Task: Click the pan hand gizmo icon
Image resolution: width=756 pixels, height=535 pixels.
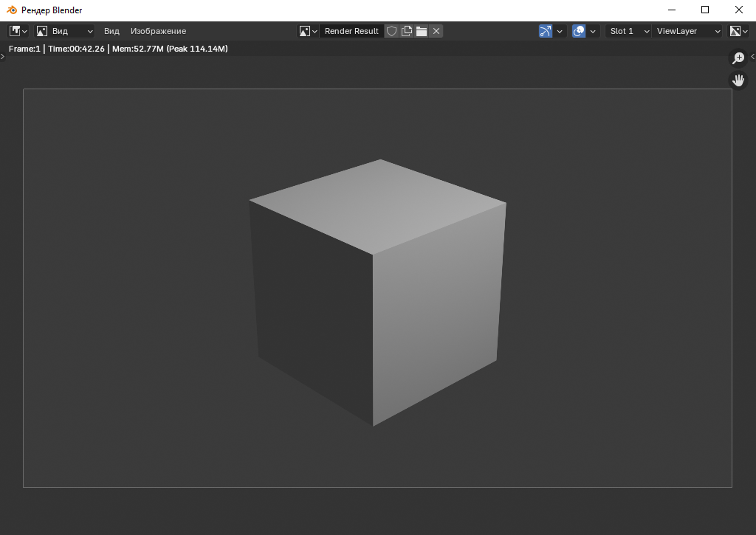Action: click(x=738, y=80)
